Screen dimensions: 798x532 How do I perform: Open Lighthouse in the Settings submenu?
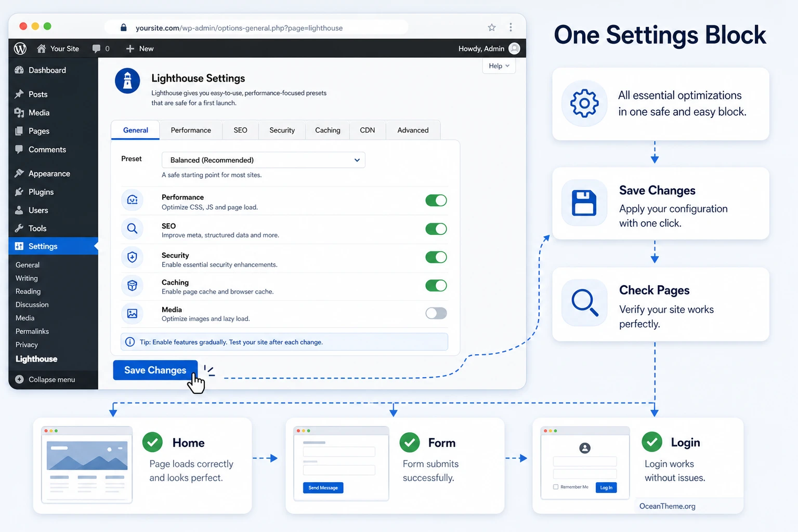tap(36, 359)
